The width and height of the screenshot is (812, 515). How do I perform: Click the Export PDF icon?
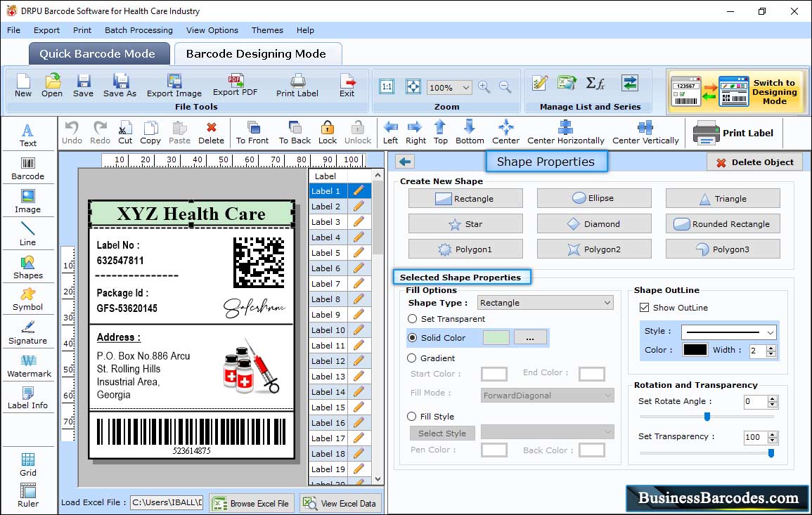click(x=235, y=86)
